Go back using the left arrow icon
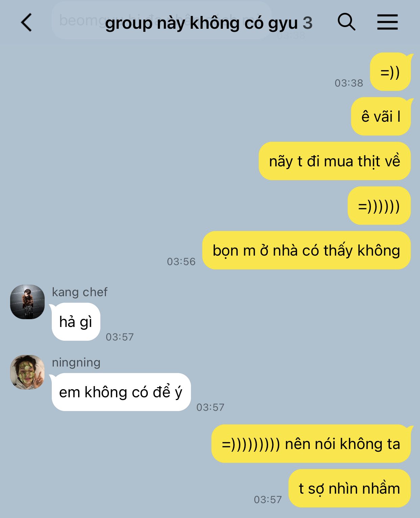 pos(26,23)
